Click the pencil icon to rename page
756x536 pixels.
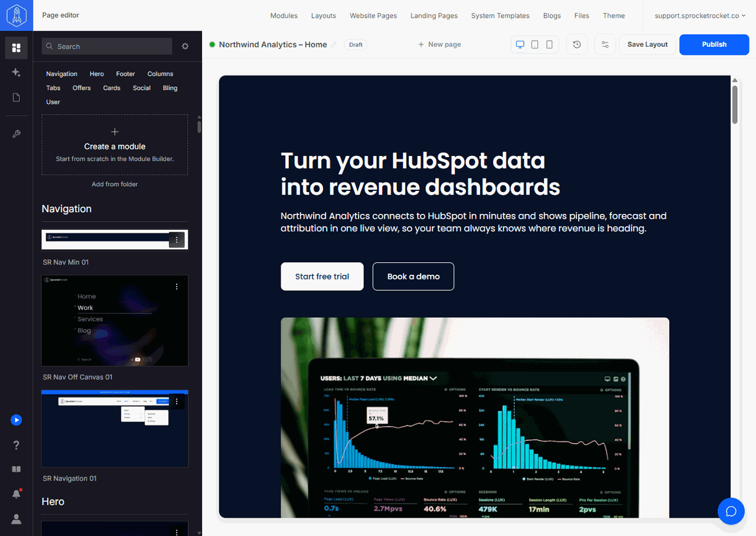point(334,44)
